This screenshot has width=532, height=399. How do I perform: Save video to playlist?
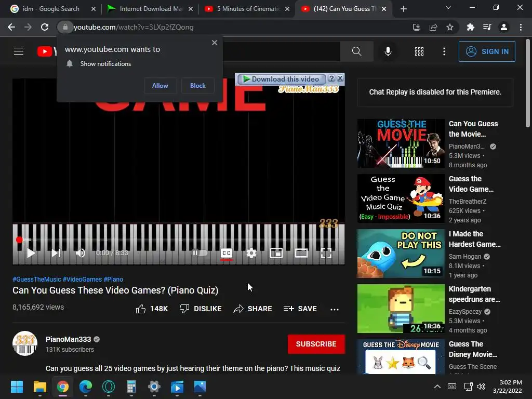[300, 309]
